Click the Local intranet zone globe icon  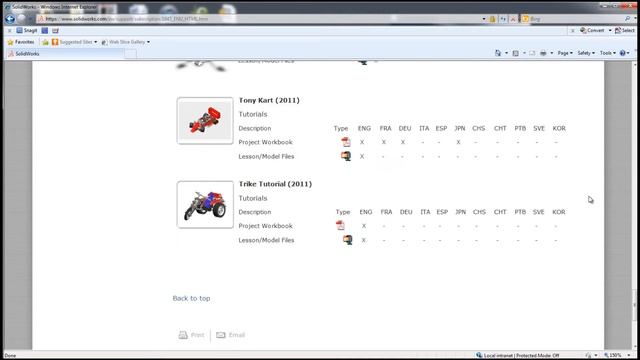click(x=479, y=356)
